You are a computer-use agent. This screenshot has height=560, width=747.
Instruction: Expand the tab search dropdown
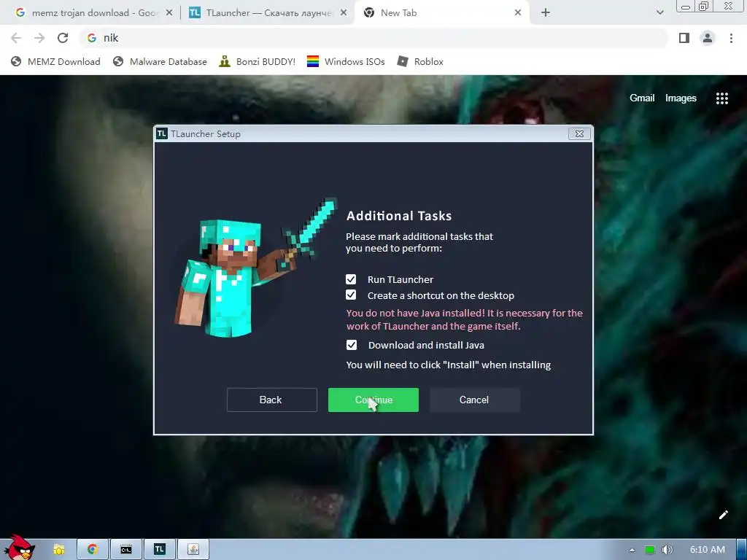[659, 13]
